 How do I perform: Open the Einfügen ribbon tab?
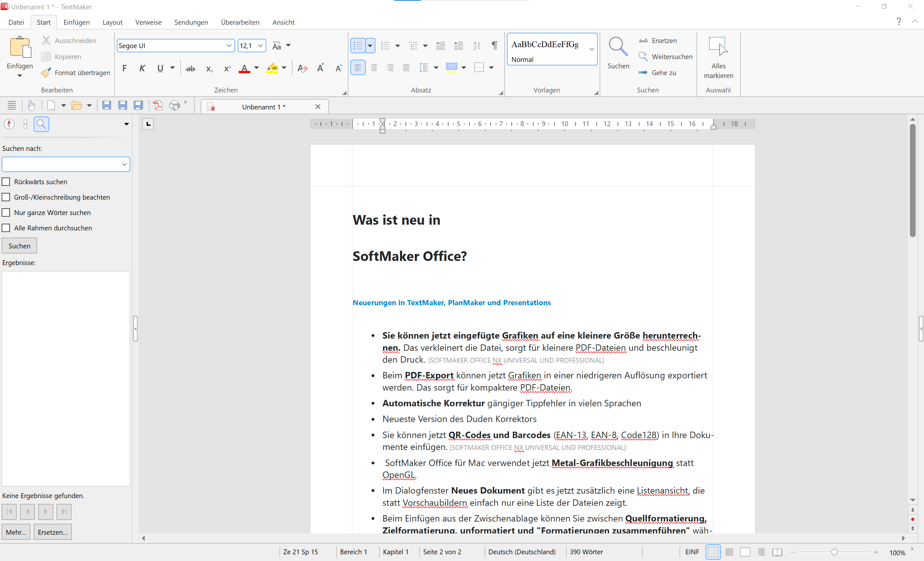click(76, 22)
